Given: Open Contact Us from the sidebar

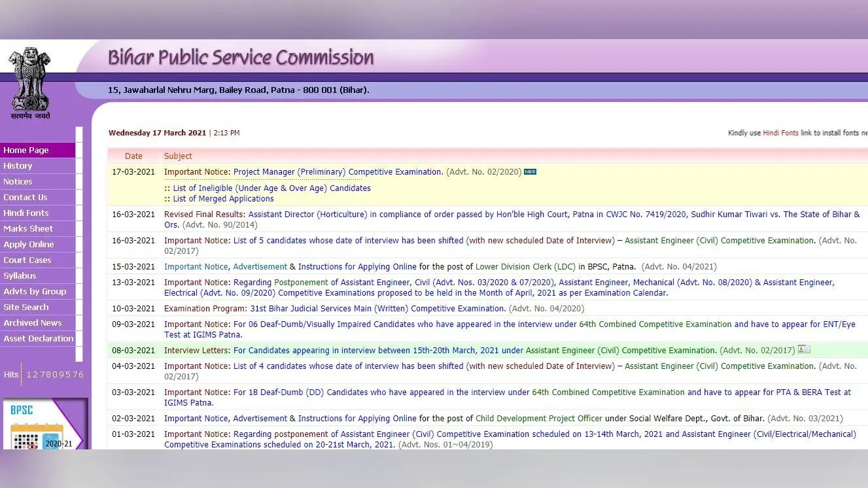Looking at the screenshot, I should (37, 198).
